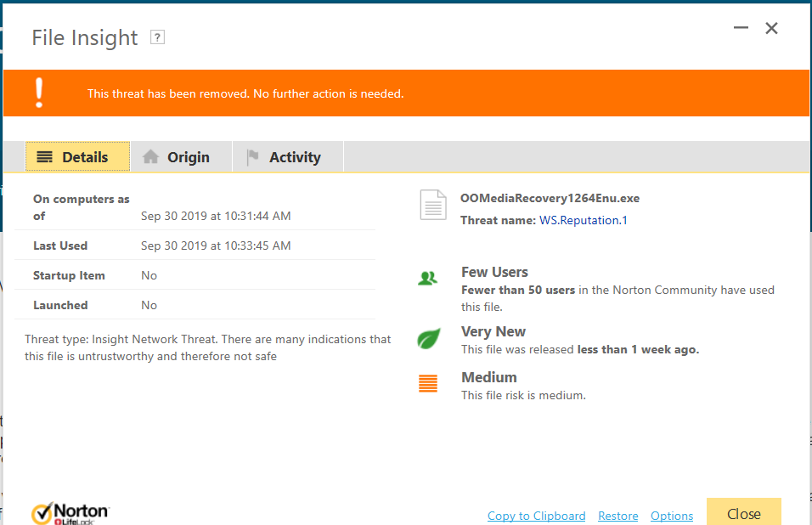Open the Details tab

[x=77, y=157]
